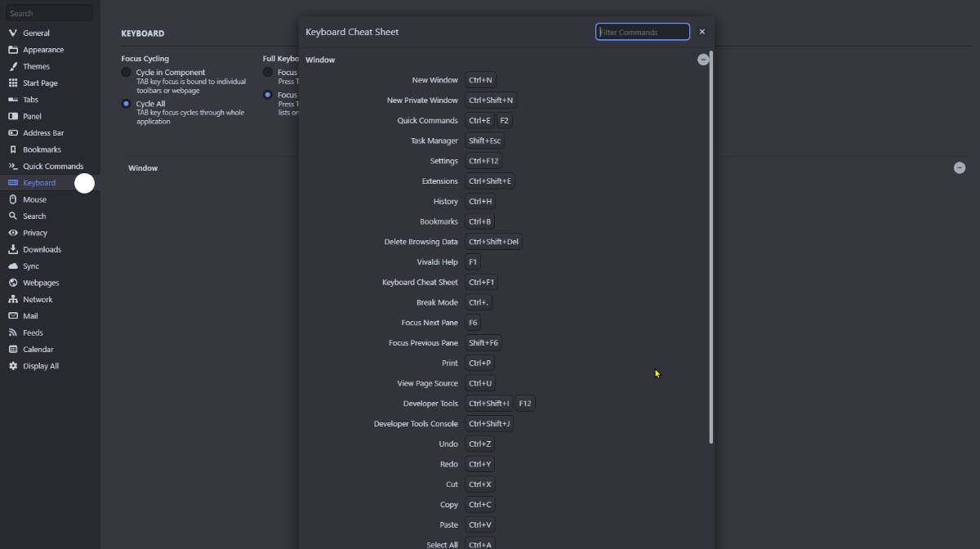This screenshot has width=980, height=549.
Task: Click the 'Paste' command label
Action: [x=449, y=525]
